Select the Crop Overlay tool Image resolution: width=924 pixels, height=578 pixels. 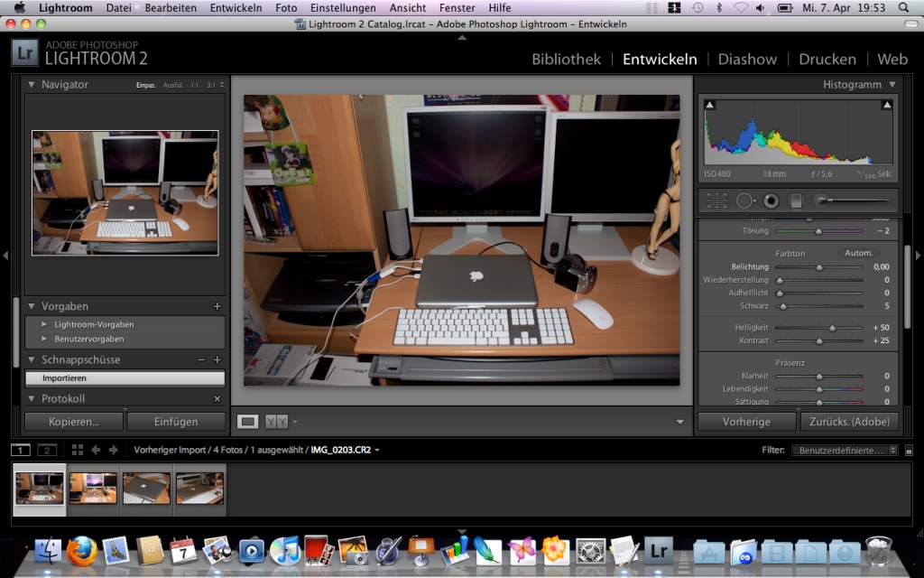[716, 200]
